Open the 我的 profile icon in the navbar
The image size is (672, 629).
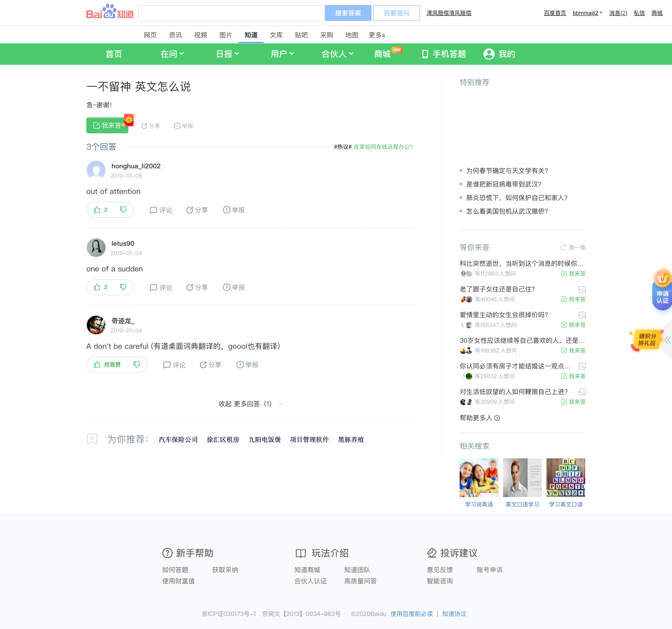pyautogui.click(x=489, y=54)
